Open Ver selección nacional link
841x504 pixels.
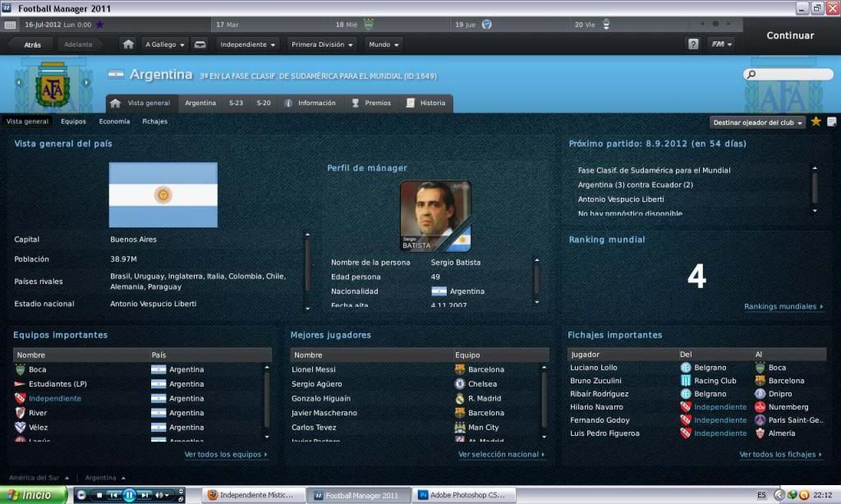point(502,455)
